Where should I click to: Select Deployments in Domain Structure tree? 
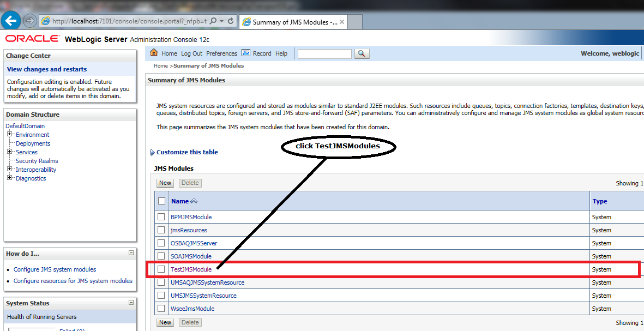coord(33,143)
